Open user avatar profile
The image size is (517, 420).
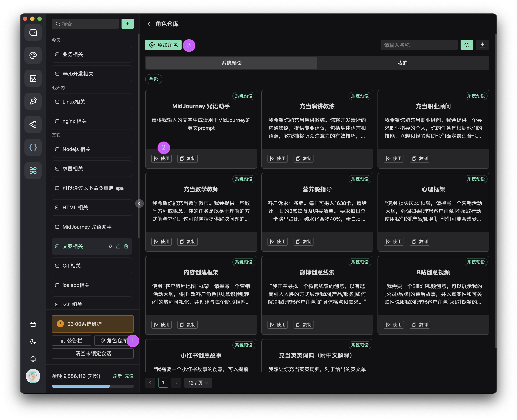point(33,376)
